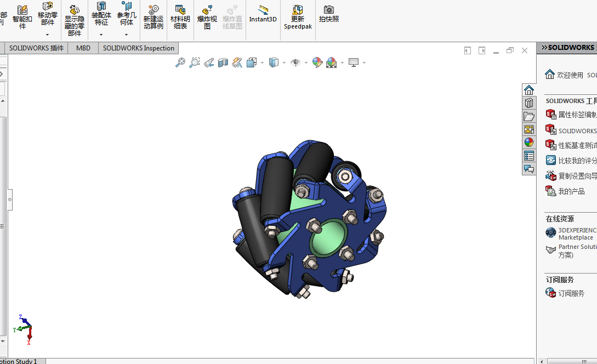Click 比较我的评分 link
This screenshot has height=364, width=597.
[571, 161]
